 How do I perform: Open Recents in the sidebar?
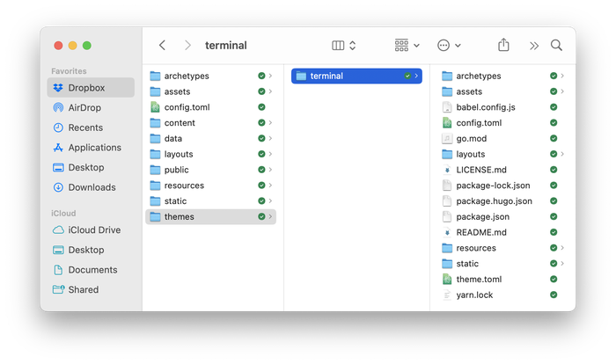(x=91, y=127)
